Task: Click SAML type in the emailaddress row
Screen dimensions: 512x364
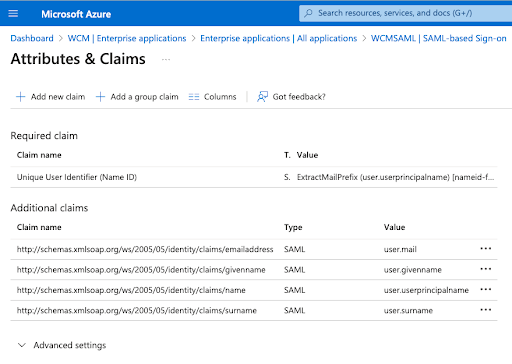Action: pyautogui.click(x=294, y=249)
